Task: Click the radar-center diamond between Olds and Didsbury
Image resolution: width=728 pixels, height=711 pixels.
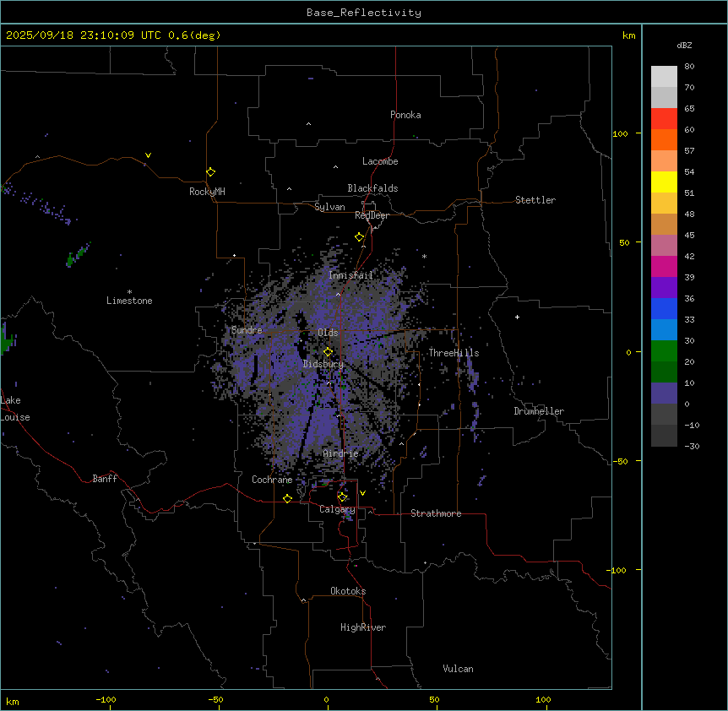Action: click(328, 352)
